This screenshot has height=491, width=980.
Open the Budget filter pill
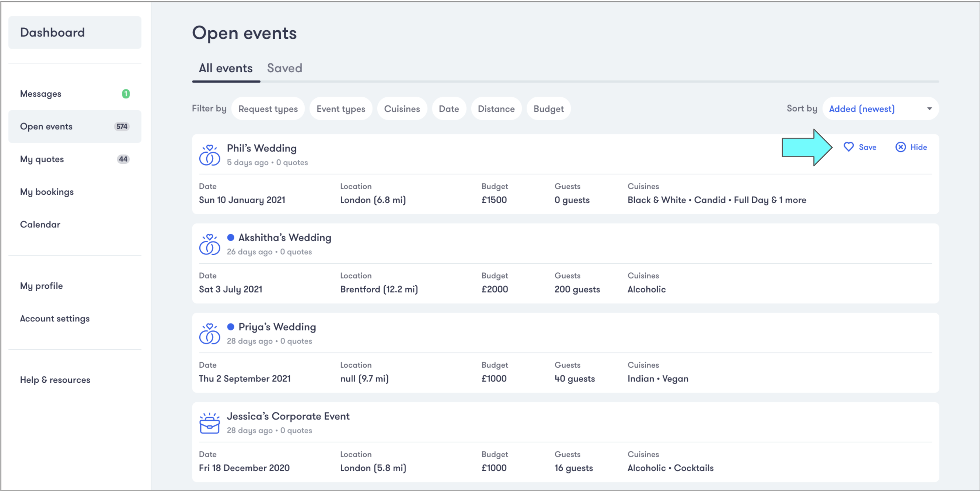[x=548, y=109]
